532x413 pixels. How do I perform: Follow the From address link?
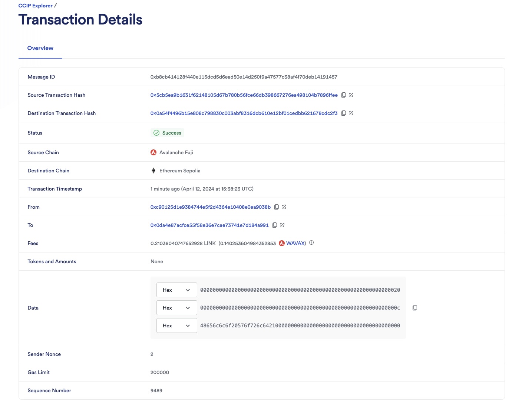click(210, 207)
